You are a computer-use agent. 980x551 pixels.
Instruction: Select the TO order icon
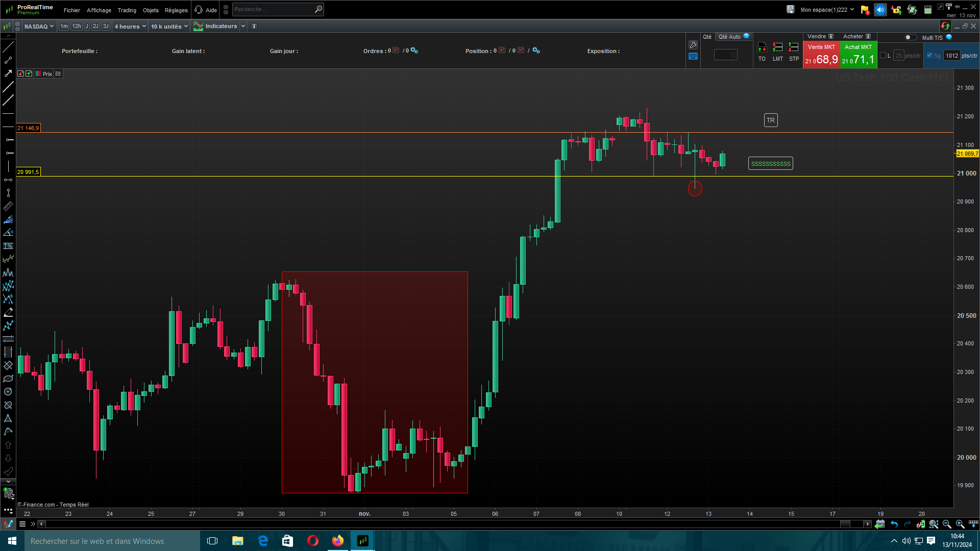[x=762, y=48]
